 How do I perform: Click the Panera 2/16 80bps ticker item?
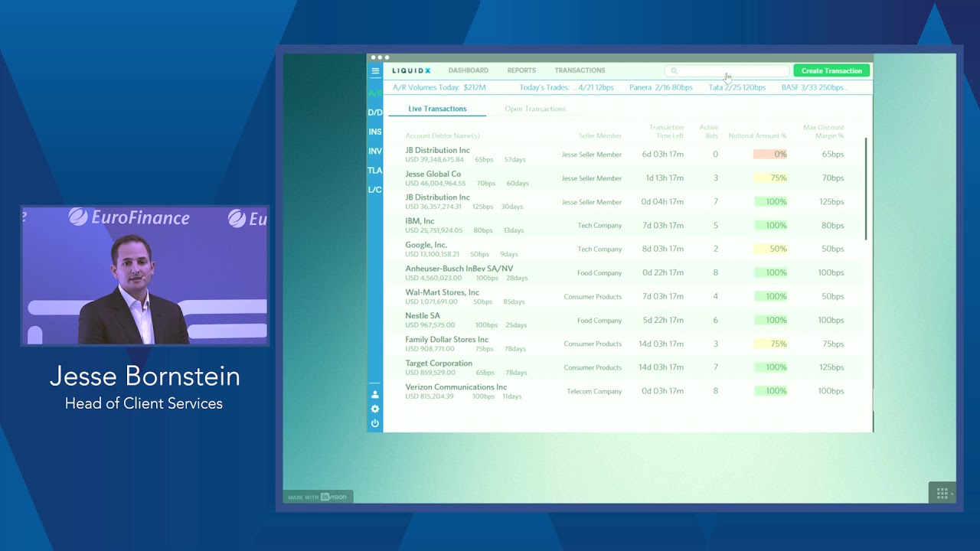[x=661, y=87]
